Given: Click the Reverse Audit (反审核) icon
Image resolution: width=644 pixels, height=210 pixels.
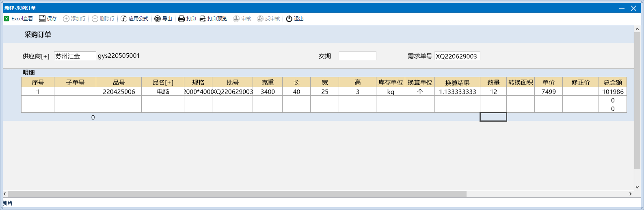Looking at the screenshot, I should coord(260,19).
